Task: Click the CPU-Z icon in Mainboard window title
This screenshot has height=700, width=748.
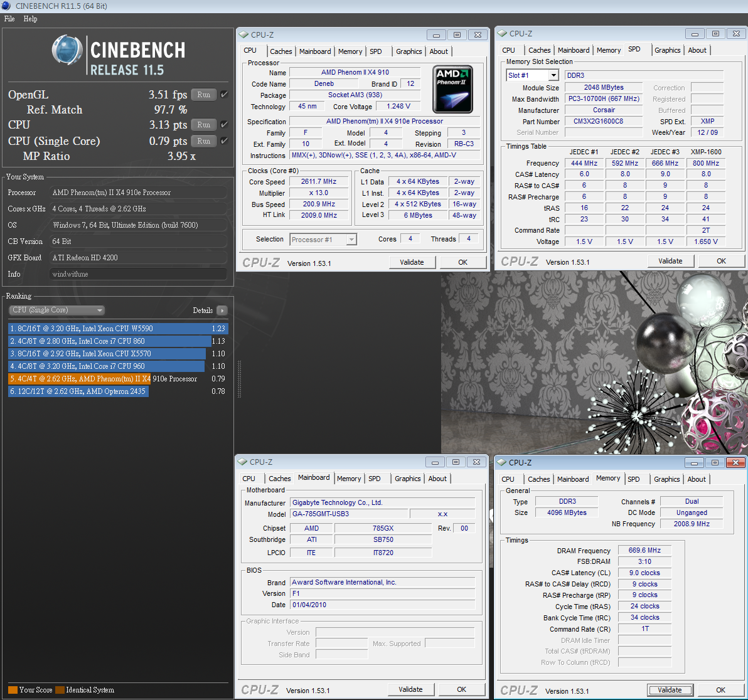Action: 242,462
